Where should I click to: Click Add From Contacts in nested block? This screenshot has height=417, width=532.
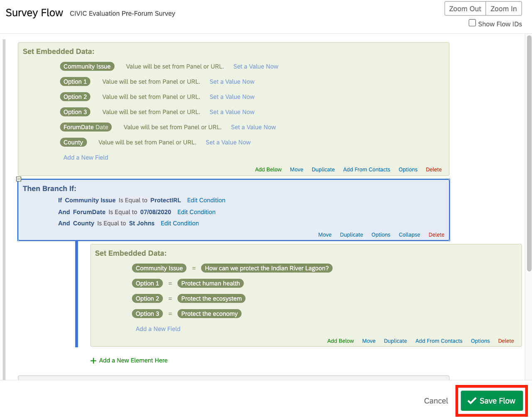click(438, 341)
